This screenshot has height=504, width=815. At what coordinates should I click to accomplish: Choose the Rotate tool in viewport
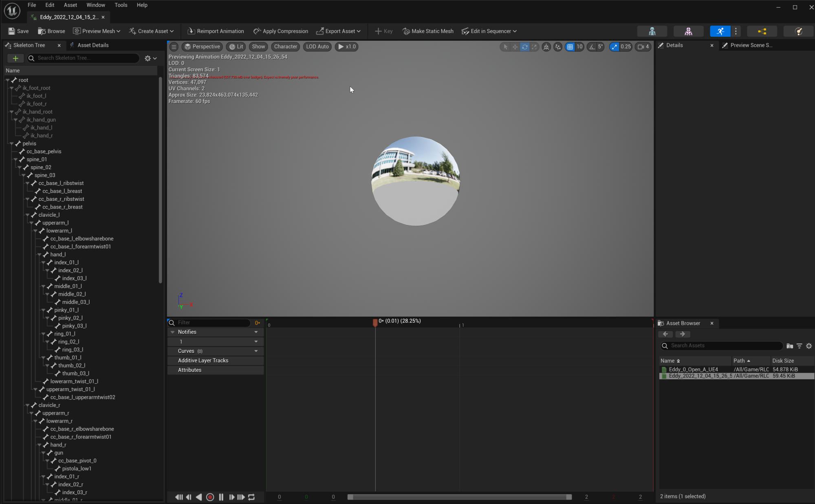pyautogui.click(x=525, y=47)
